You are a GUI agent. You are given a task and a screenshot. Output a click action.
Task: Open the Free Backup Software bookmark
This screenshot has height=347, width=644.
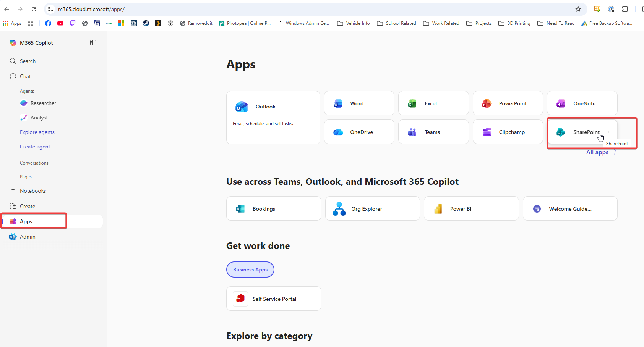(x=607, y=23)
